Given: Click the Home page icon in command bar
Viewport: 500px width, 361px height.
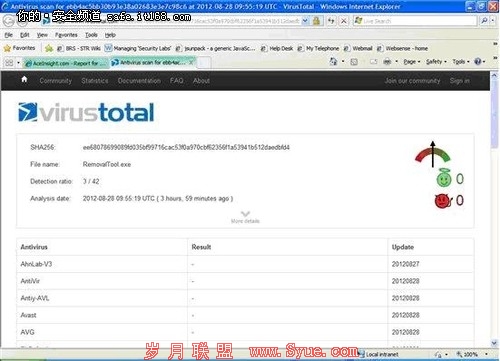Looking at the screenshot, I should (333, 61).
